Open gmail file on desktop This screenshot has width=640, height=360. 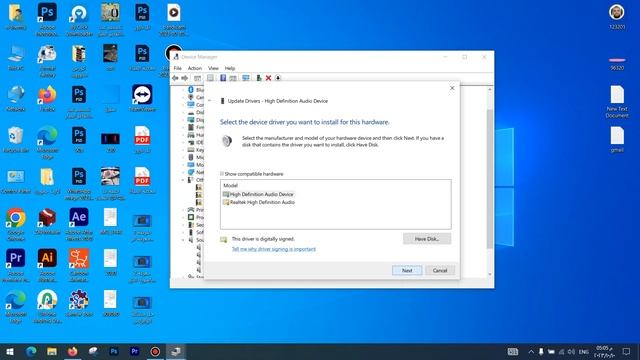(x=617, y=140)
